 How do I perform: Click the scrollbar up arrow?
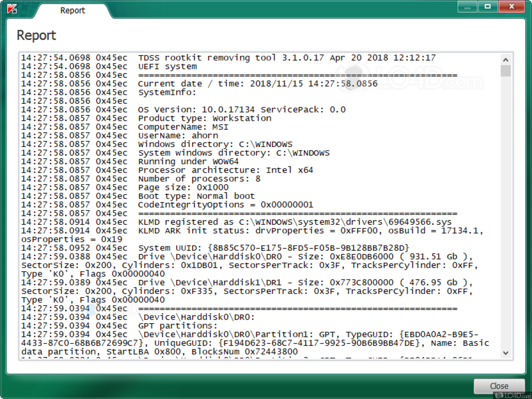tap(506, 60)
